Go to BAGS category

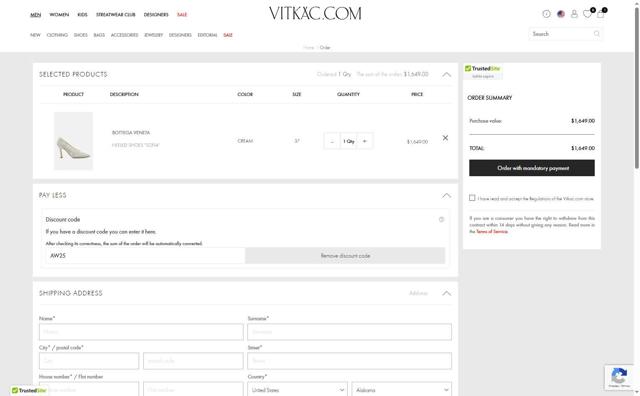coord(99,35)
